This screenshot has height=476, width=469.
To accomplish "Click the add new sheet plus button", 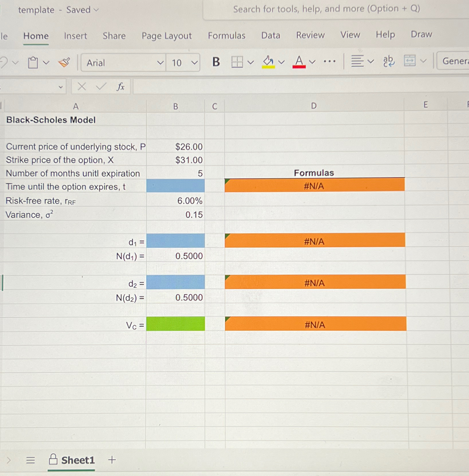I will point(112,460).
